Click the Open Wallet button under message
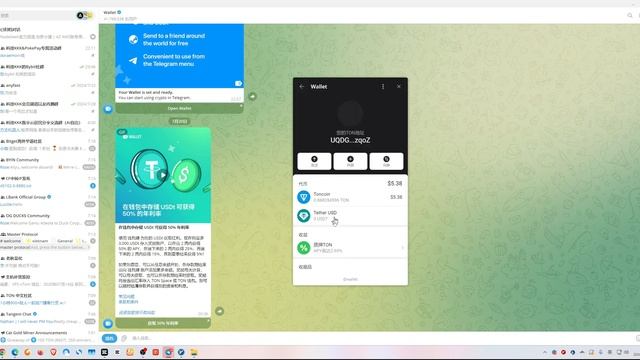Image resolution: width=640 pixels, height=360 pixels. (x=180, y=109)
